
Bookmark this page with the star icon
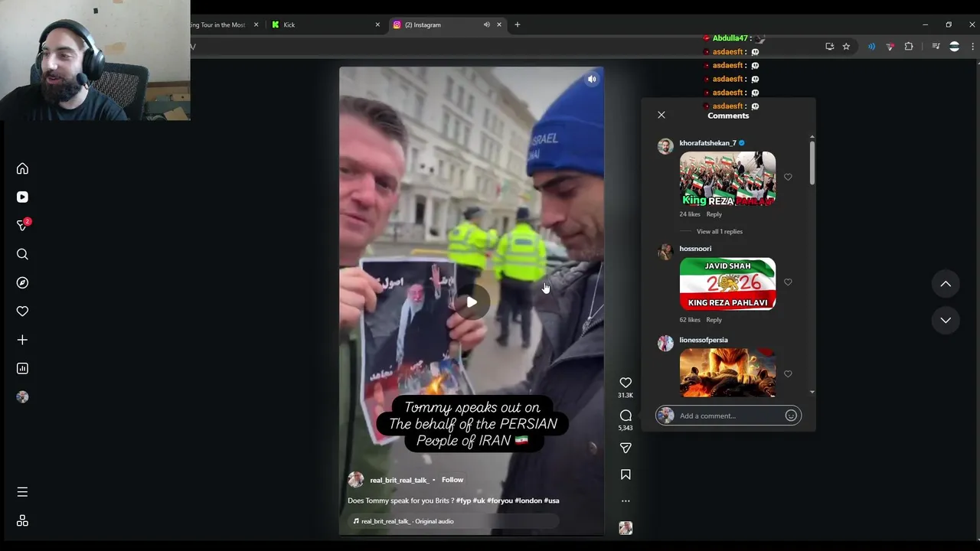(x=846, y=47)
